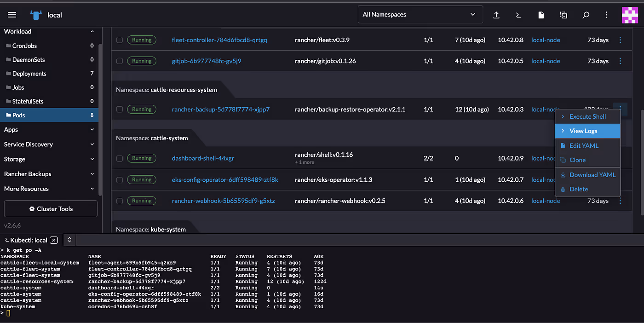Open actions menu for fleet-controller row
644x323 pixels.
click(x=620, y=40)
